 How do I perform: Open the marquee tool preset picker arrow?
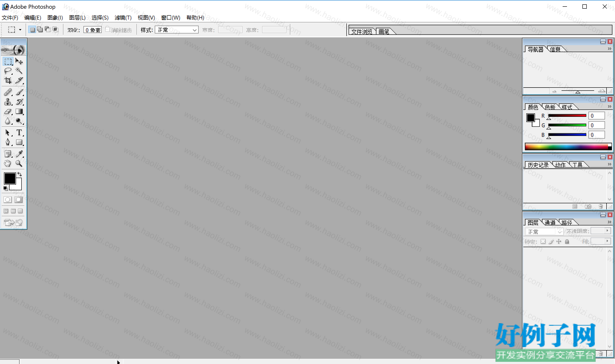point(20,30)
